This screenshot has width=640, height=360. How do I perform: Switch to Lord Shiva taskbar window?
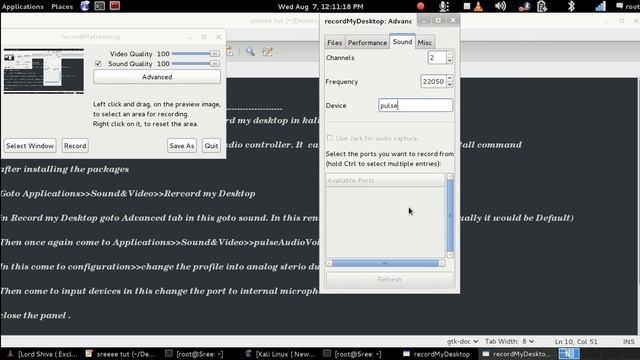(x=43, y=354)
